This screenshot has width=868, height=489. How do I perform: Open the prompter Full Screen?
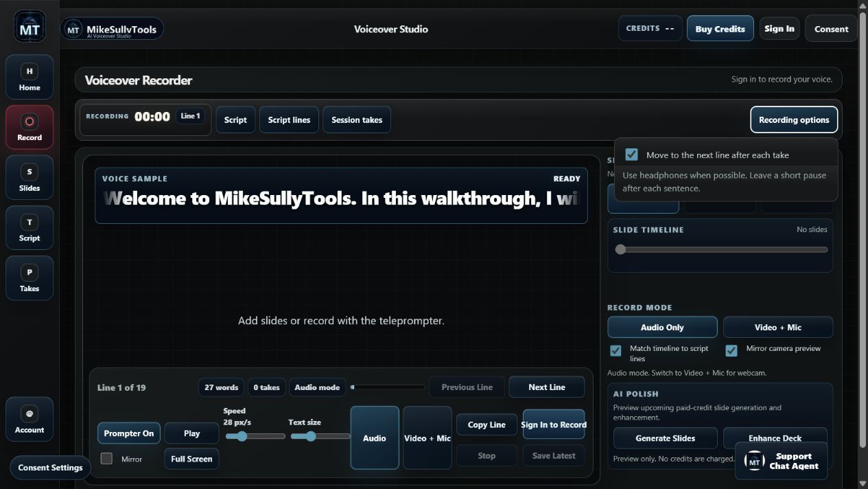pos(191,459)
